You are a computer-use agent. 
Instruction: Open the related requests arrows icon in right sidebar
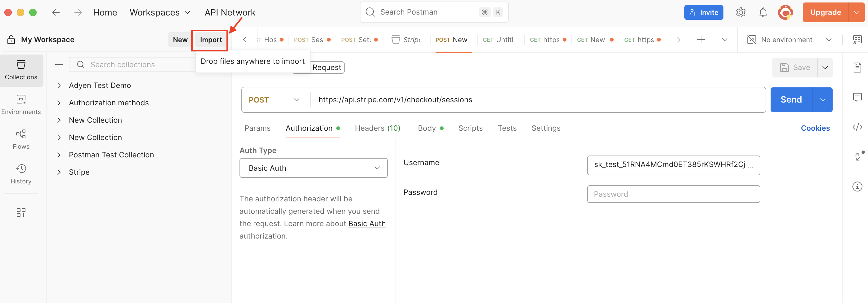[858, 156]
